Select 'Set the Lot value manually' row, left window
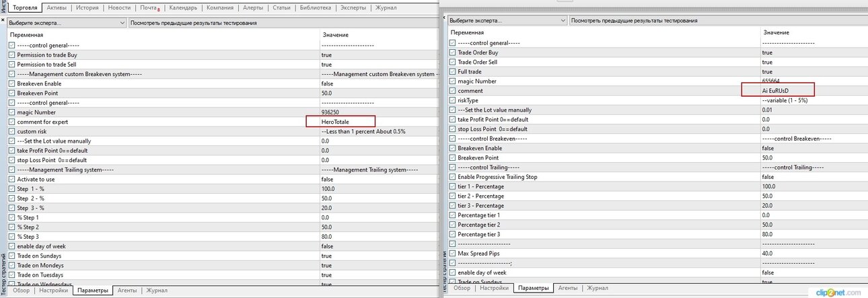 [222, 141]
